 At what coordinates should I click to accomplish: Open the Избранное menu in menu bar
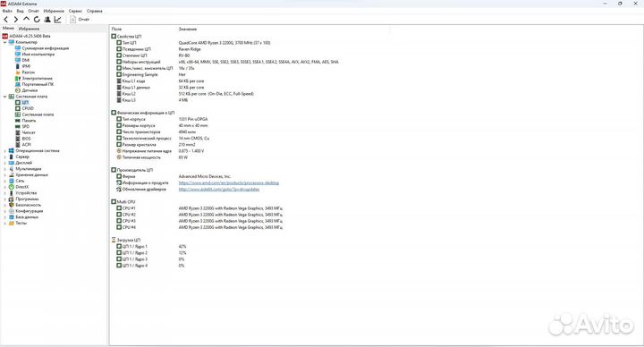54,11
